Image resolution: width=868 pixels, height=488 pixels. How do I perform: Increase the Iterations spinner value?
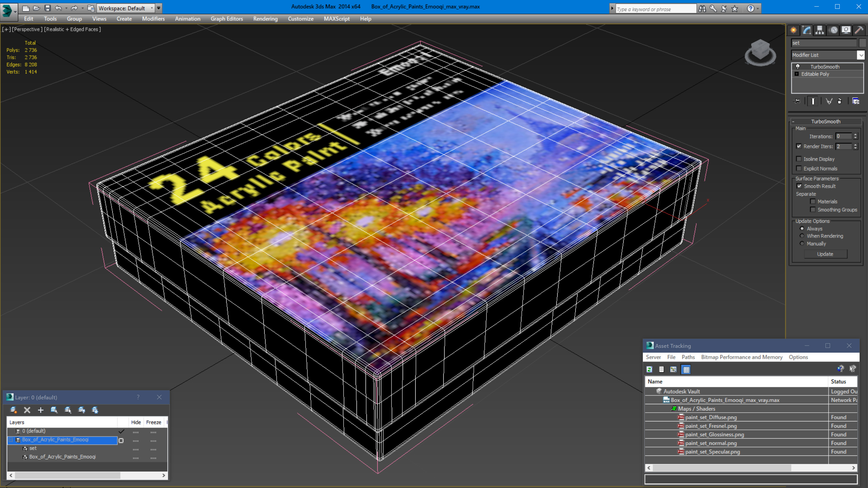click(x=855, y=135)
